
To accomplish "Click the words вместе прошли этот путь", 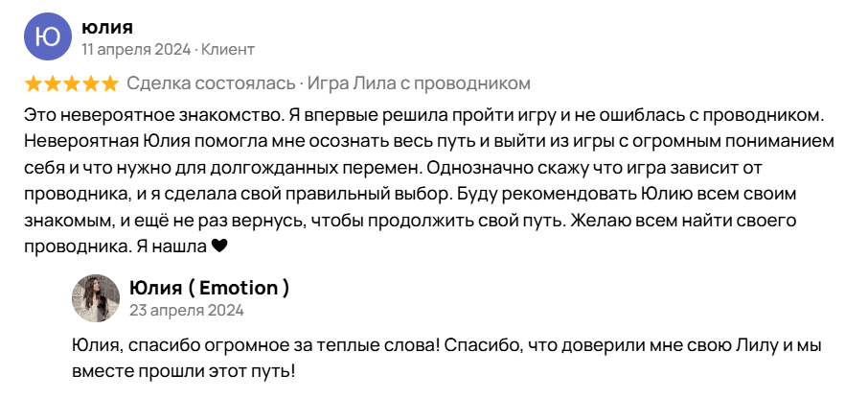I will [183, 371].
